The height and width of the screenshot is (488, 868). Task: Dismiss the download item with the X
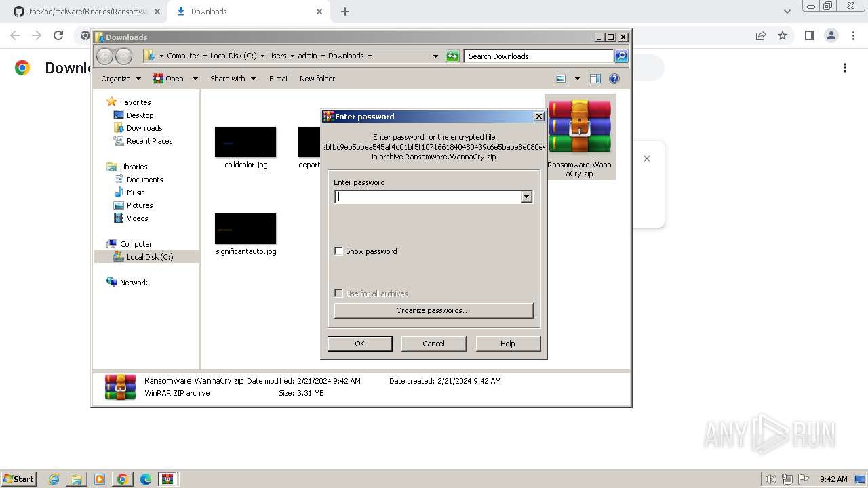647,159
